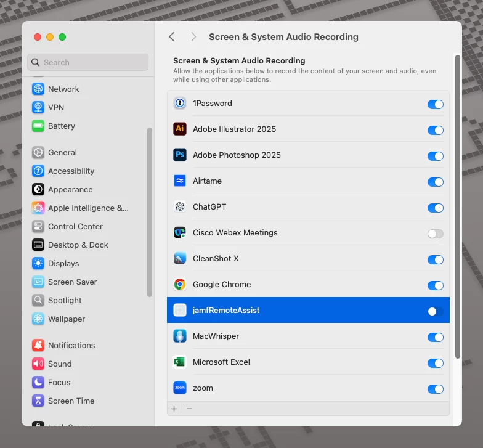This screenshot has height=448, width=483.
Task: Enable Cisco Webex Meetings recording toggle
Action: click(x=435, y=234)
